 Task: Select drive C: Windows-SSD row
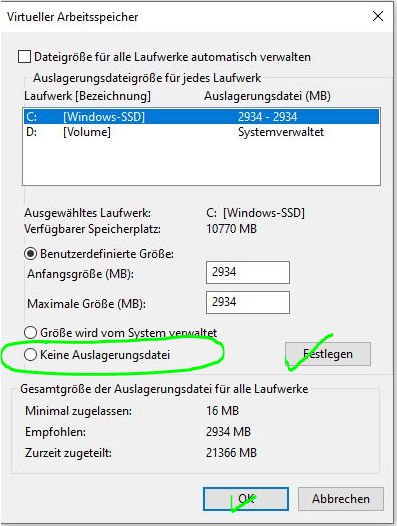click(201, 117)
